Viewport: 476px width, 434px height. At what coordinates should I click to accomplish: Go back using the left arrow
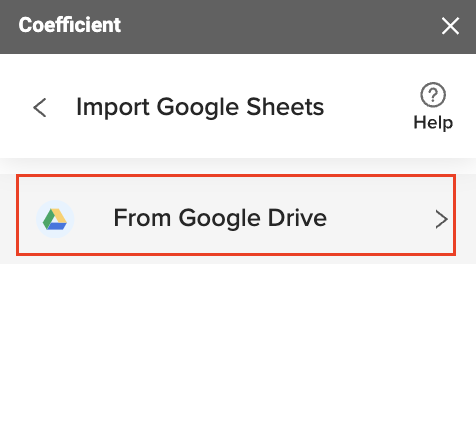(x=40, y=107)
